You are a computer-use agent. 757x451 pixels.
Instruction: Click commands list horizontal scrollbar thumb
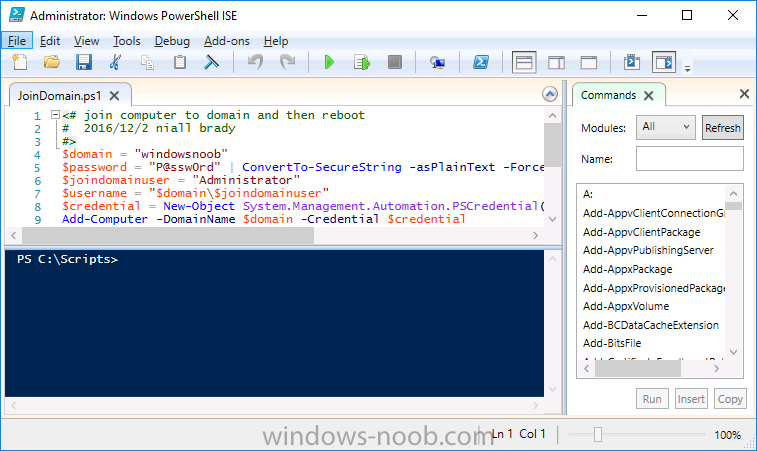(638, 368)
